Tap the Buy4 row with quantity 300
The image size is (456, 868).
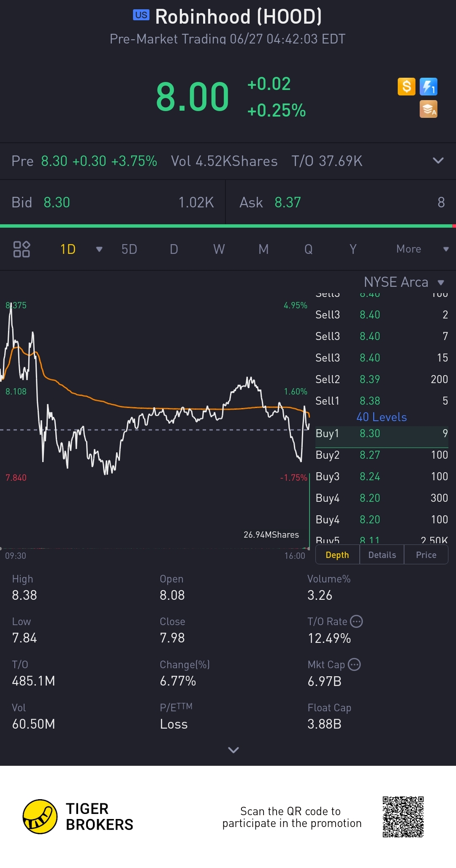pos(382,498)
